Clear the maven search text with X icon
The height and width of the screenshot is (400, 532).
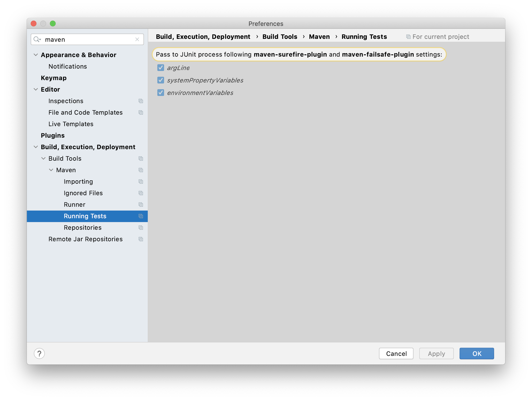[137, 39]
